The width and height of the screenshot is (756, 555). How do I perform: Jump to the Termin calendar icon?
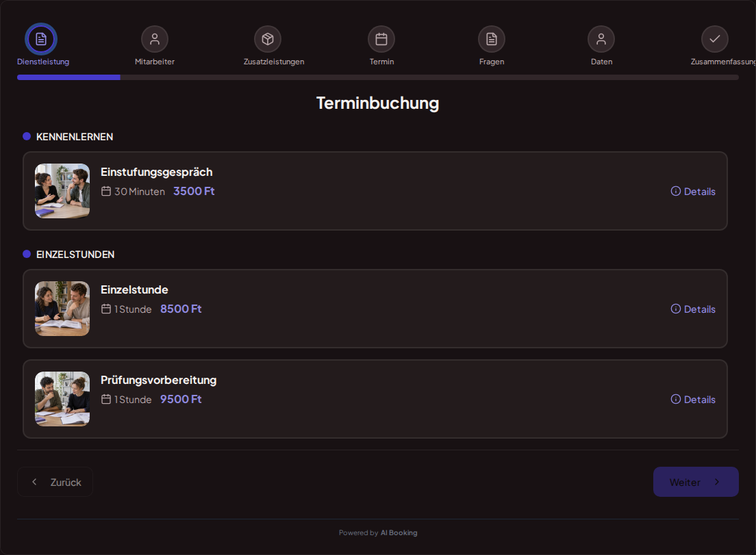click(x=381, y=39)
